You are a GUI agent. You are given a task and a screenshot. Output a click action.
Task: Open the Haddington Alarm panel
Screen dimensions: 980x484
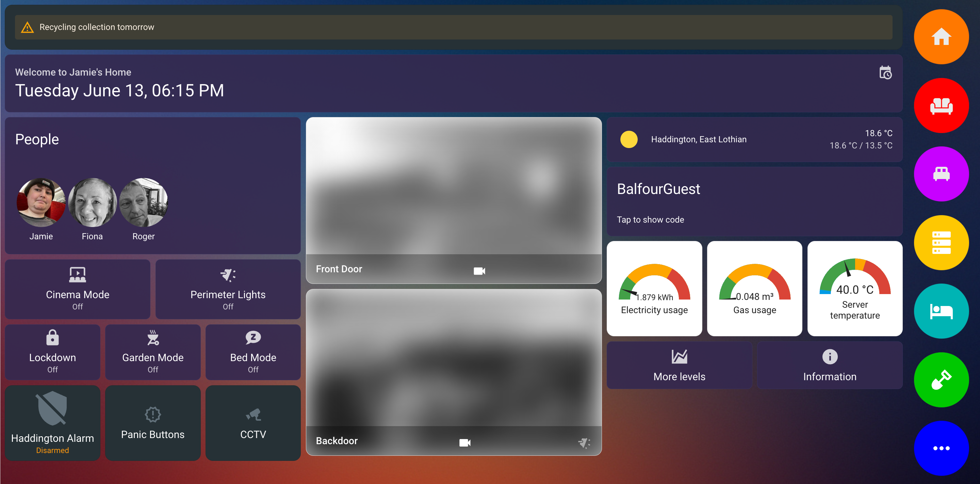coord(52,423)
